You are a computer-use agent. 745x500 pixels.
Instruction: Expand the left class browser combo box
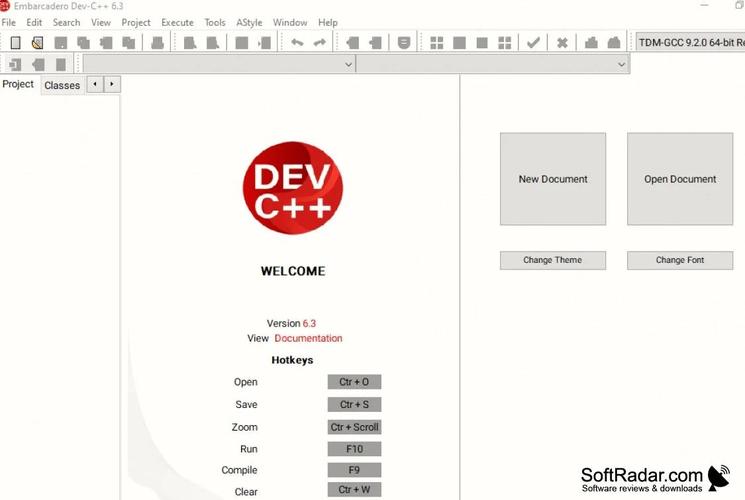point(348,64)
